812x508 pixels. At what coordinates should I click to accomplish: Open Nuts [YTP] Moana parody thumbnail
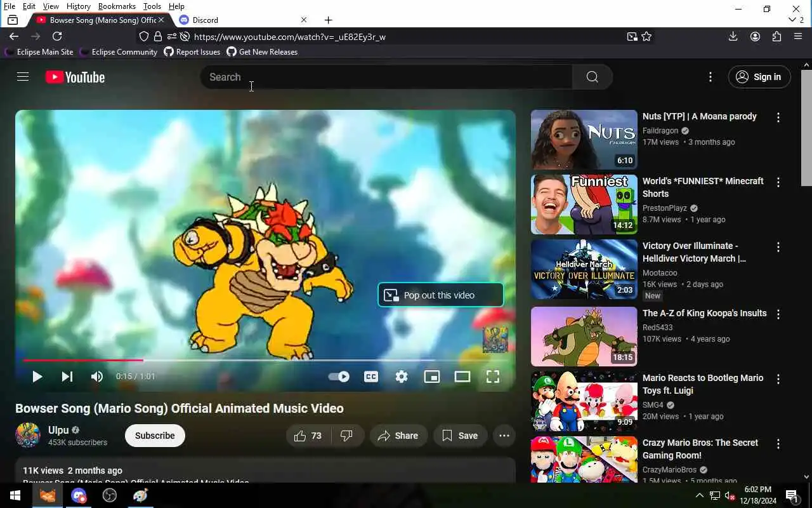584,140
